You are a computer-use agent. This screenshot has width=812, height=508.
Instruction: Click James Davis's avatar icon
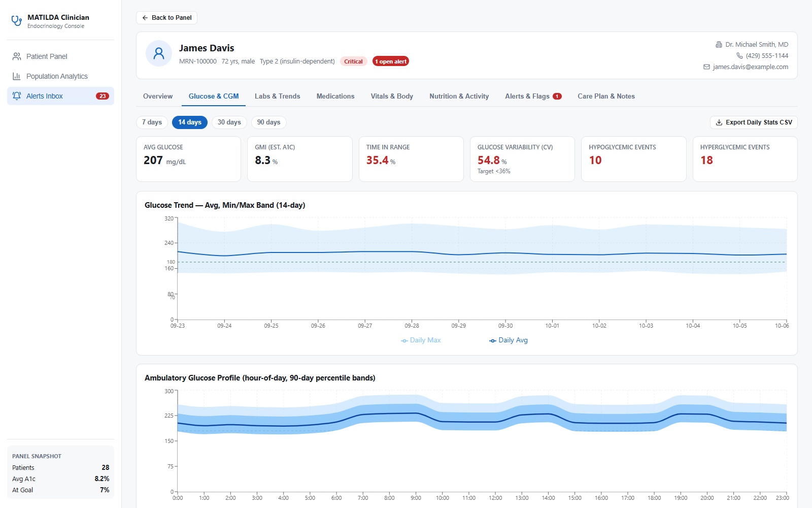coord(159,53)
